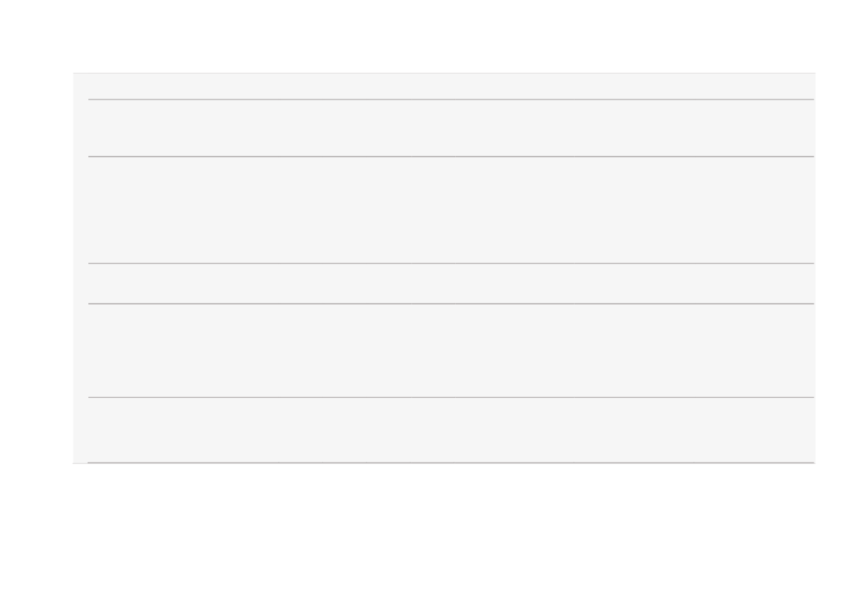Select the bottom-most empty table row
Screen dimensions: 868x614
(451, 430)
